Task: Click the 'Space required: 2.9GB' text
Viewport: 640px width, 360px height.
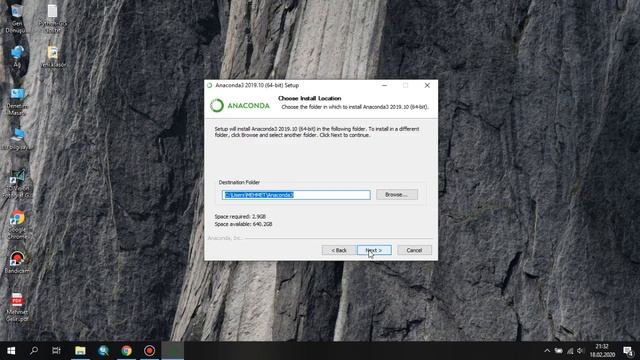Action: click(x=240, y=216)
